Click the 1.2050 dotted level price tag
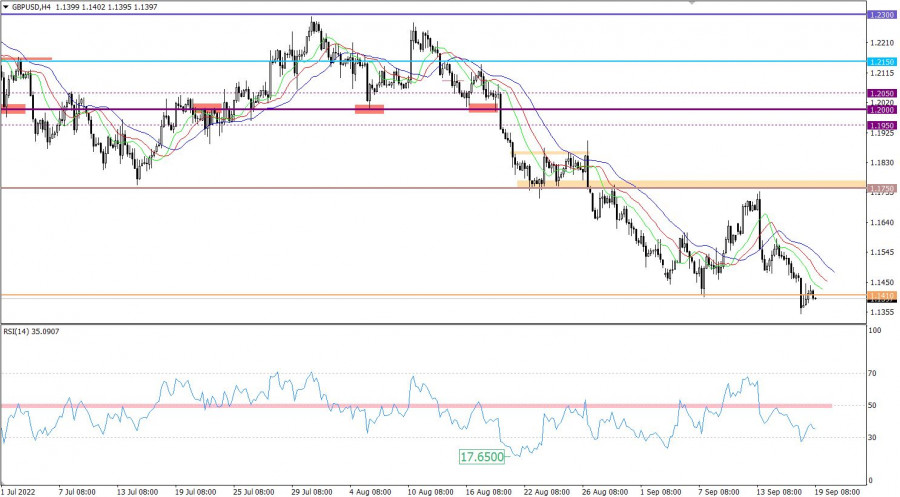The width and height of the screenshot is (900, 497). [881, 93]
